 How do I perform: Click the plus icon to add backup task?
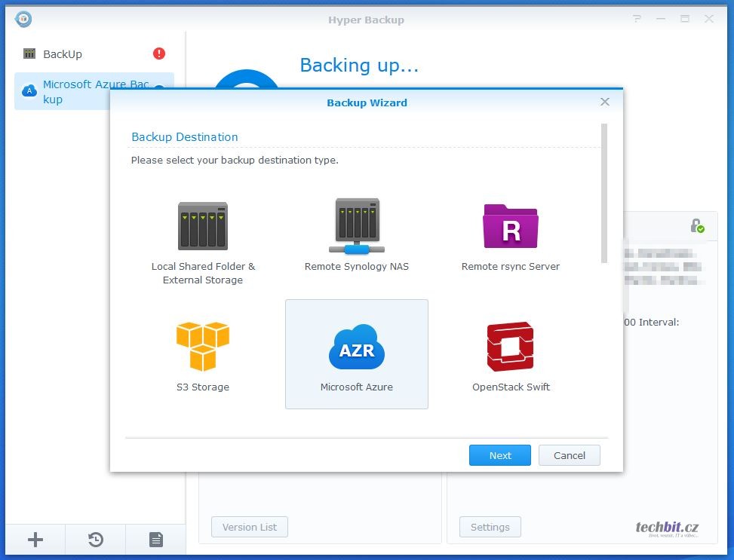click(x=35, y=540)
